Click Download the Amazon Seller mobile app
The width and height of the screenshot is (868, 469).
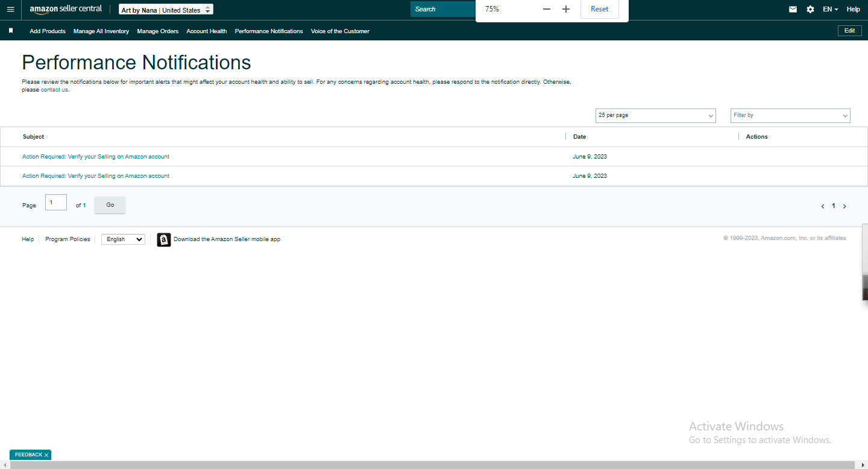click(x=227, y=239)
